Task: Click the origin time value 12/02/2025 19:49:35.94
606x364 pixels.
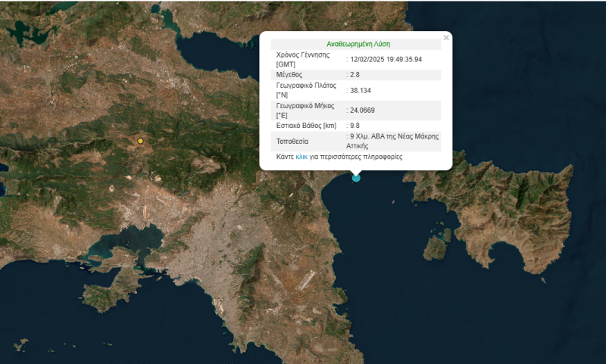Action: click(386, 60)
